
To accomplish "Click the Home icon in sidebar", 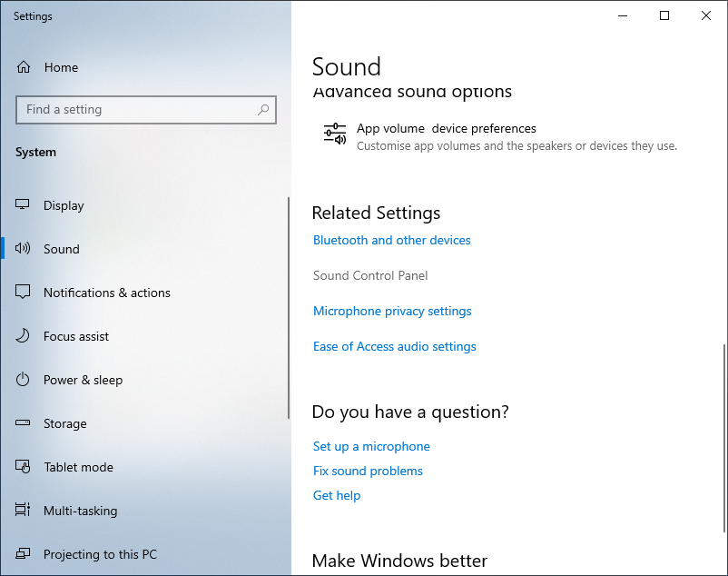I will pyautogui.click(x=24, y=67).
